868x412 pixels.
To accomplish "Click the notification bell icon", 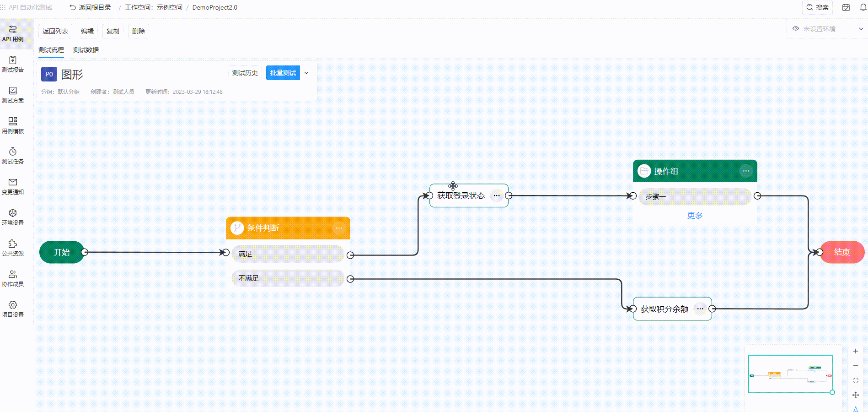I will [863, 7].
